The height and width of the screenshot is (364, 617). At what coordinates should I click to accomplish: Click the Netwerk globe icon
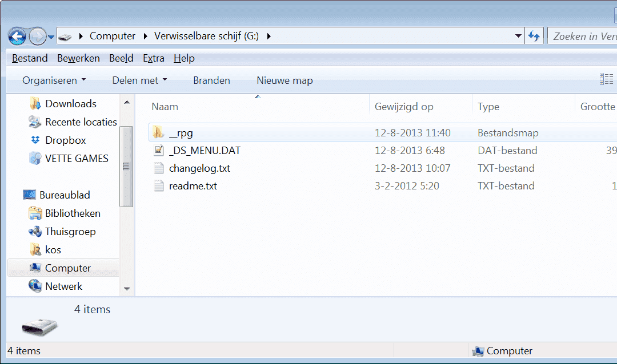click(35, 286)
